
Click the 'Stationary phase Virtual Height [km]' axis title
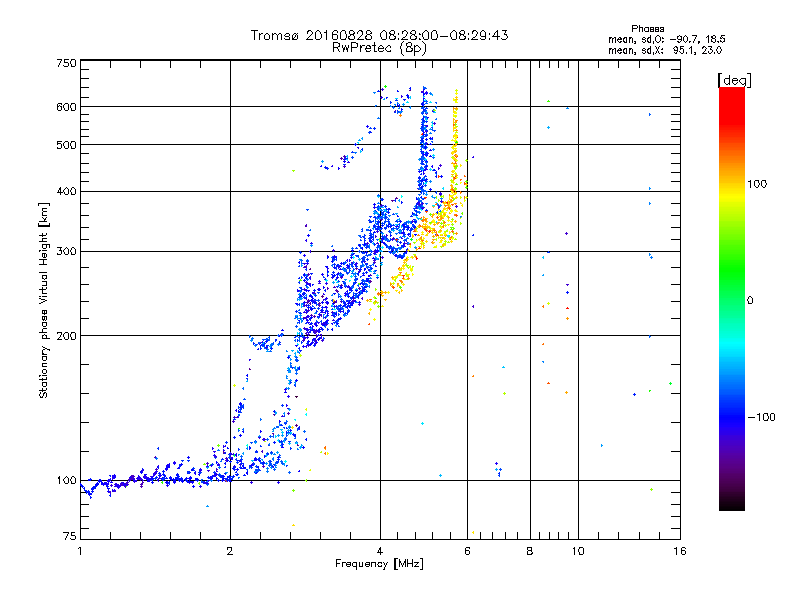(44, 300)
